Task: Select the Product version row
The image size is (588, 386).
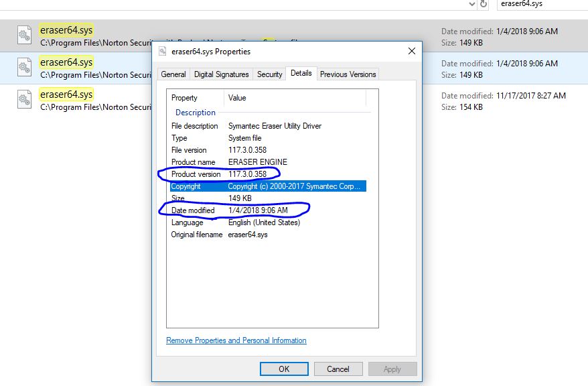Action: [268, 174]
